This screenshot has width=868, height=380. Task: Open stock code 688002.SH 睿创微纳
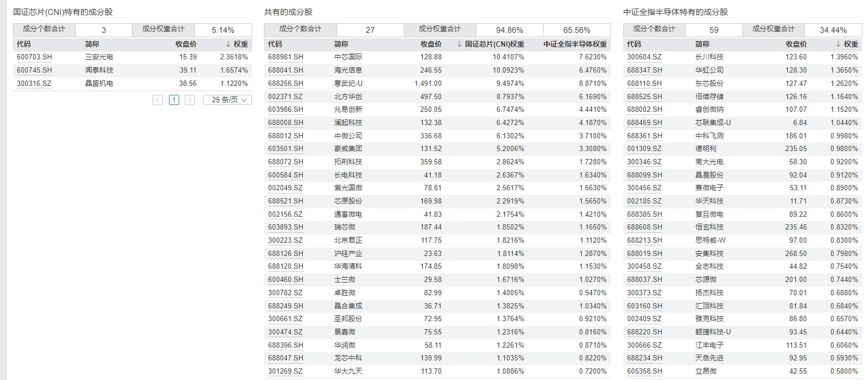[644, 109]
